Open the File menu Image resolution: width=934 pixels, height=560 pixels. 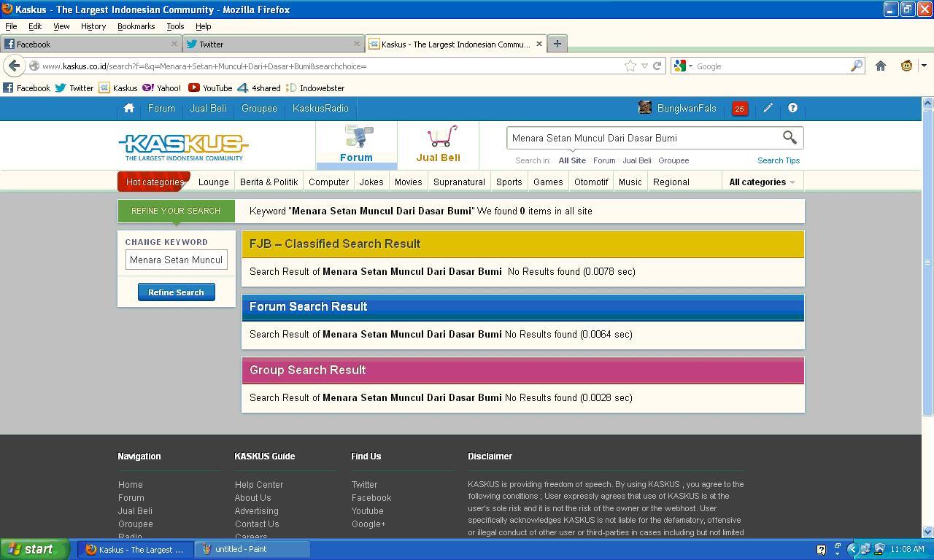coord(11,26)
